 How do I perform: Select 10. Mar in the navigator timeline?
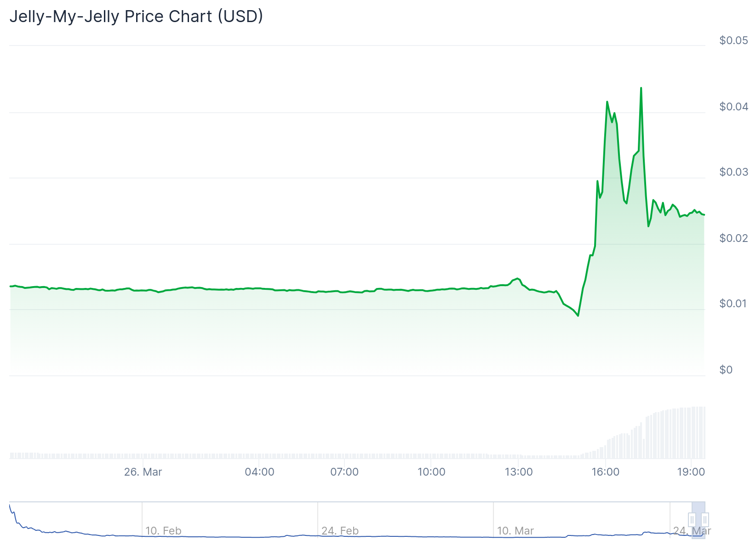tap(515, 531)
